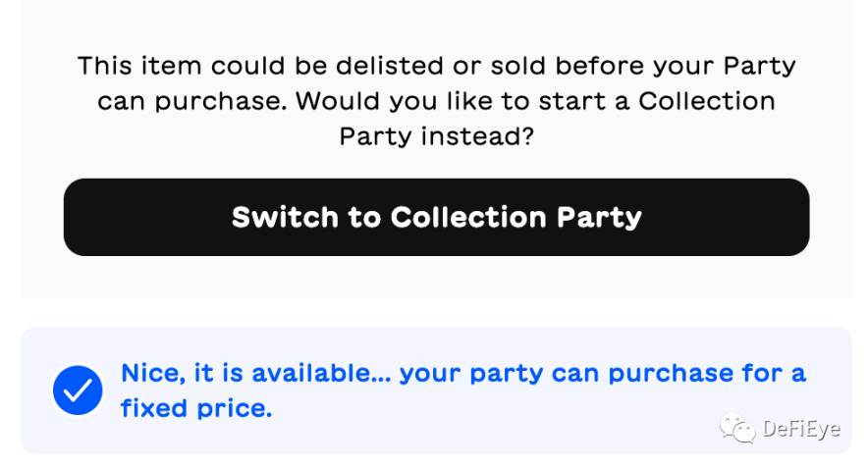The height and width of the screenshot is (468, 868).
Task: Click the DeFiEye watermark text
Action: pyautogui.click(x=800, y=430)
